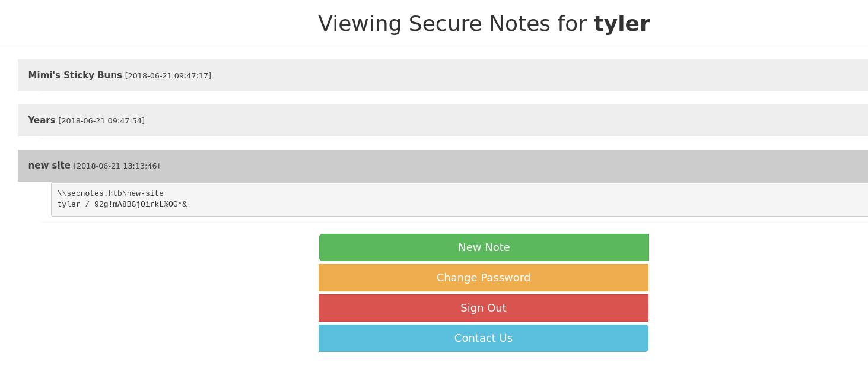Click the tyler credentials line in note
The image size is (868, 378).
point(122,204)
